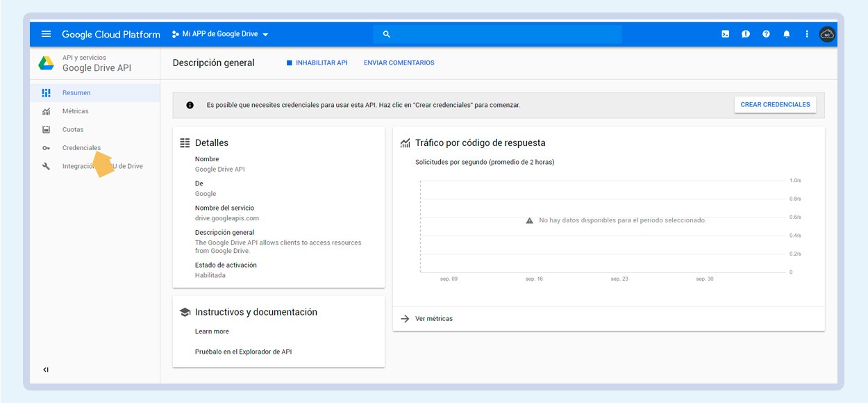Open the Drive UI integration sidebar item

point(95,167)
